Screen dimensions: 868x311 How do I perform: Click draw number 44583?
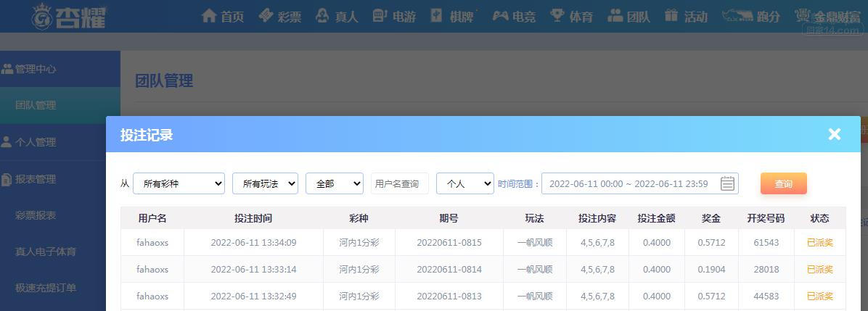[766, 296]
